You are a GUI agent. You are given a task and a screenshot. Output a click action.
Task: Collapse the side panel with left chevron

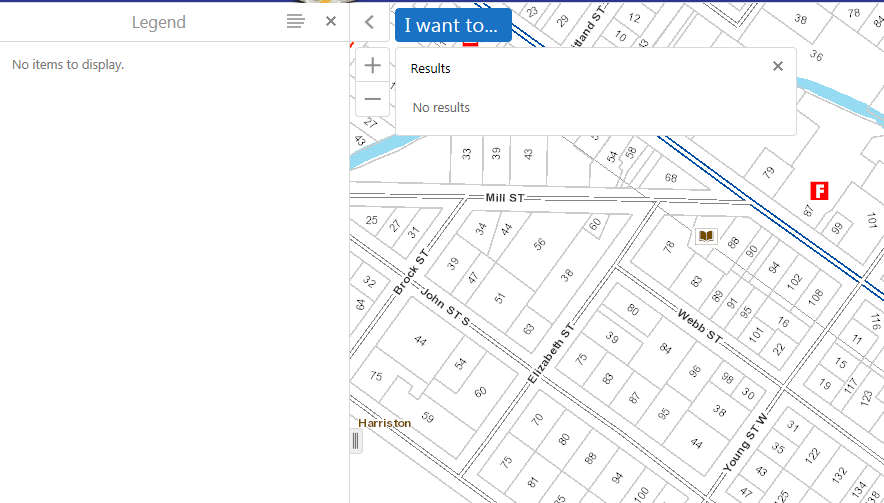click(x=369, y=22)
